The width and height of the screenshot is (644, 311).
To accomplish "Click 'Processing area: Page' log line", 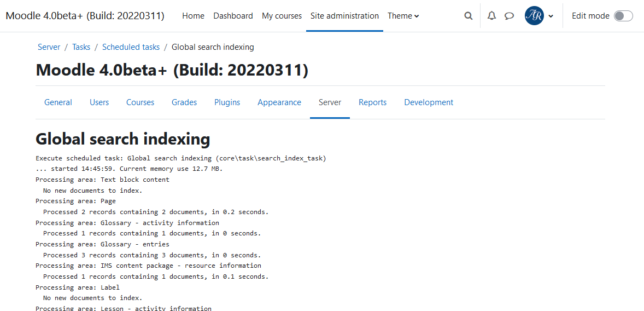I will coord(75,201).
